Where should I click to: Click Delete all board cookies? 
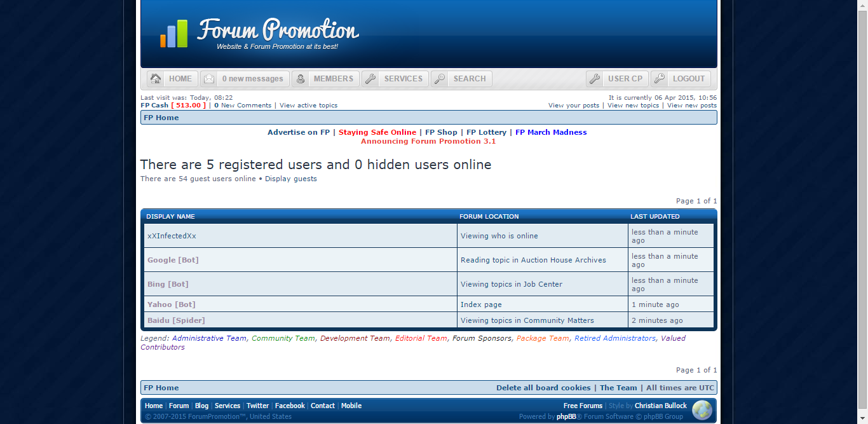click(543, 388)
